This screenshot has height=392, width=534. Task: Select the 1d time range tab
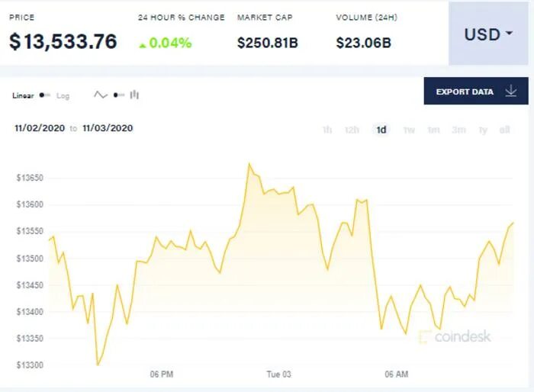click(x=381, y=130)
